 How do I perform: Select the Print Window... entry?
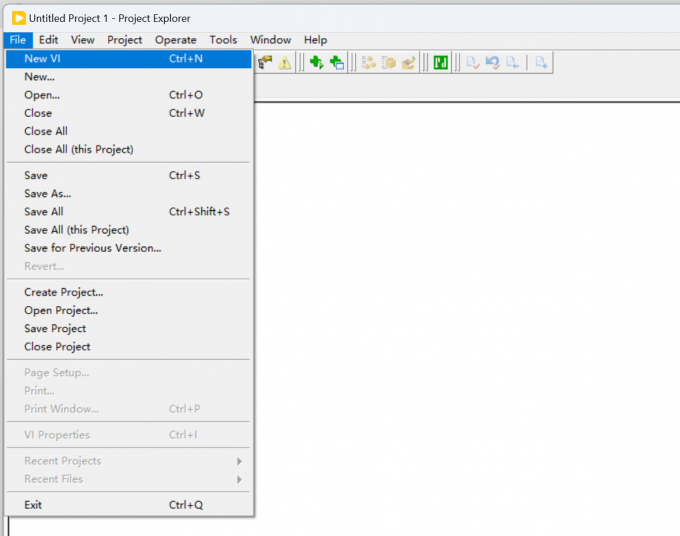point(128,409)
